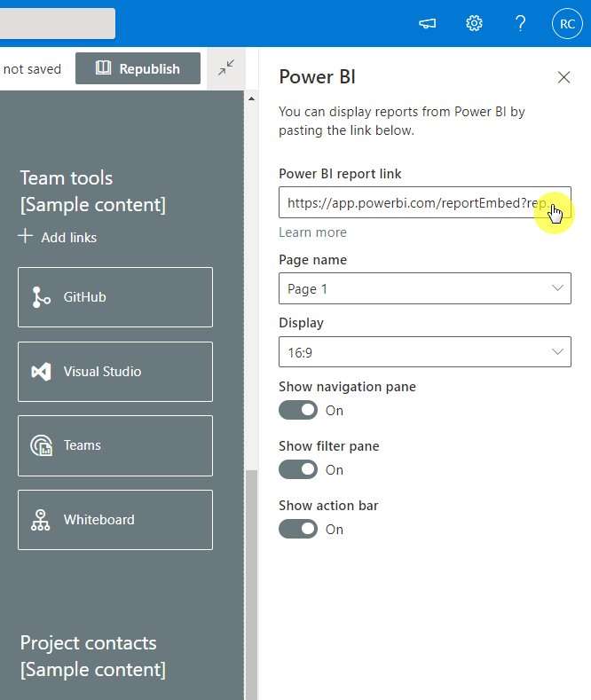The width and height of the screenshot is (591, 700).
Task: Open the help question mark icon
Action: click(x=521, y=23)
